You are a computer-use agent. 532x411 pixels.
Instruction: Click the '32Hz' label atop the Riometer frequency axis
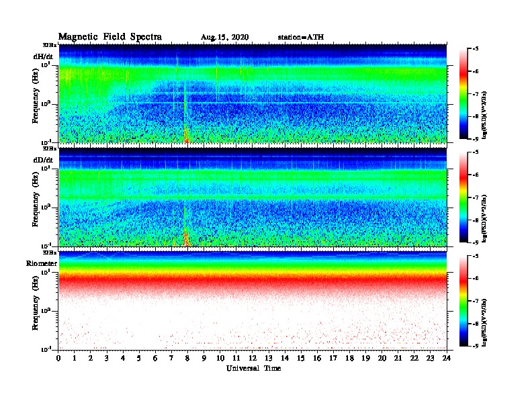(50, 253)
